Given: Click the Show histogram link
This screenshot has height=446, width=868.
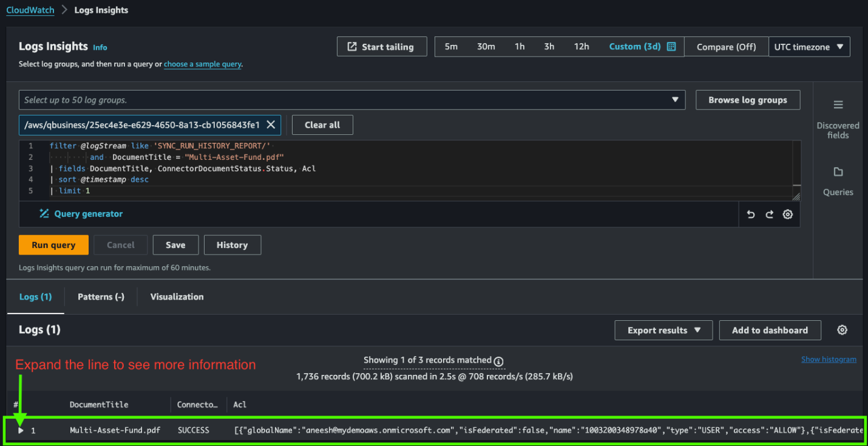Looking at the screenshot, I should (x=829, y=360).
